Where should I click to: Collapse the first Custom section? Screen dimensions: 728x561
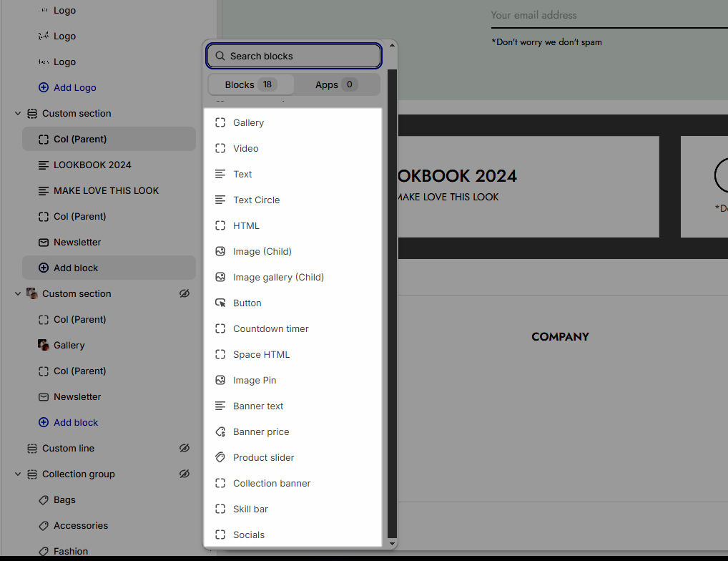coord(18,113)
